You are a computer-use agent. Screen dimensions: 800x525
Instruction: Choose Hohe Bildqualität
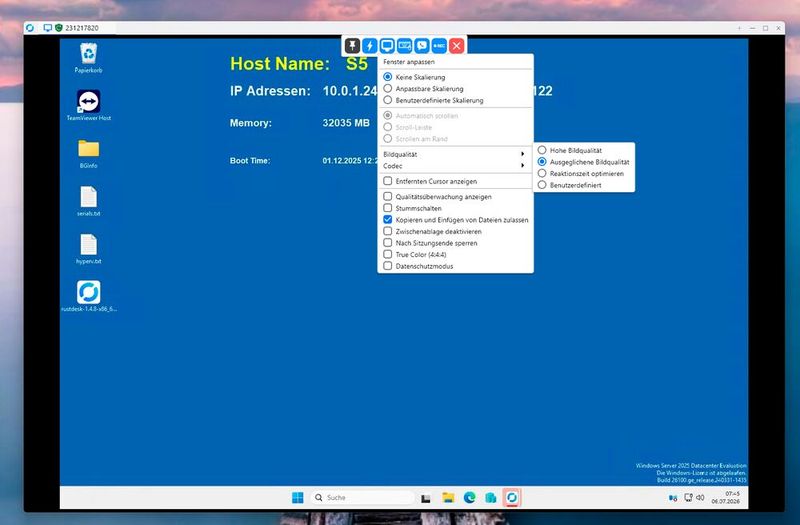pyautogui.click(x=569, y=151)
